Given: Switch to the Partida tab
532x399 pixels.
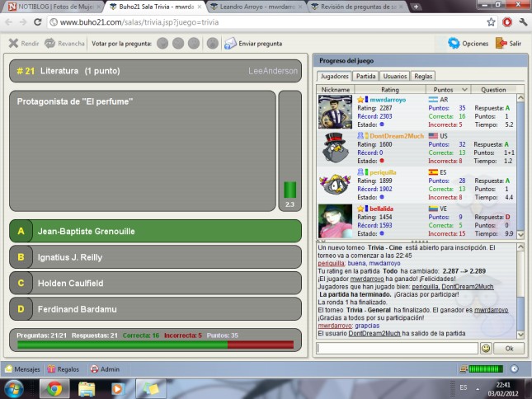Looking at the screenshot, I should (x=366, y=76).
